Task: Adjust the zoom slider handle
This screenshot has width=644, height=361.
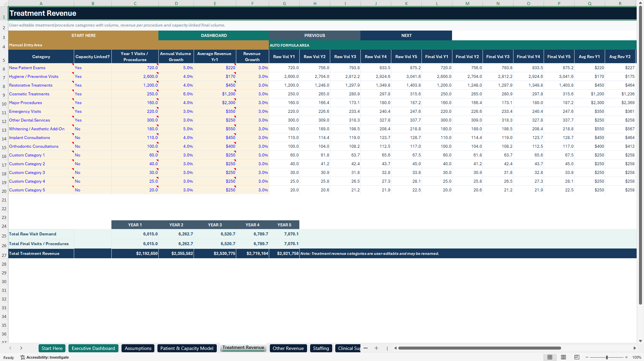Action: tap(607, 357)
